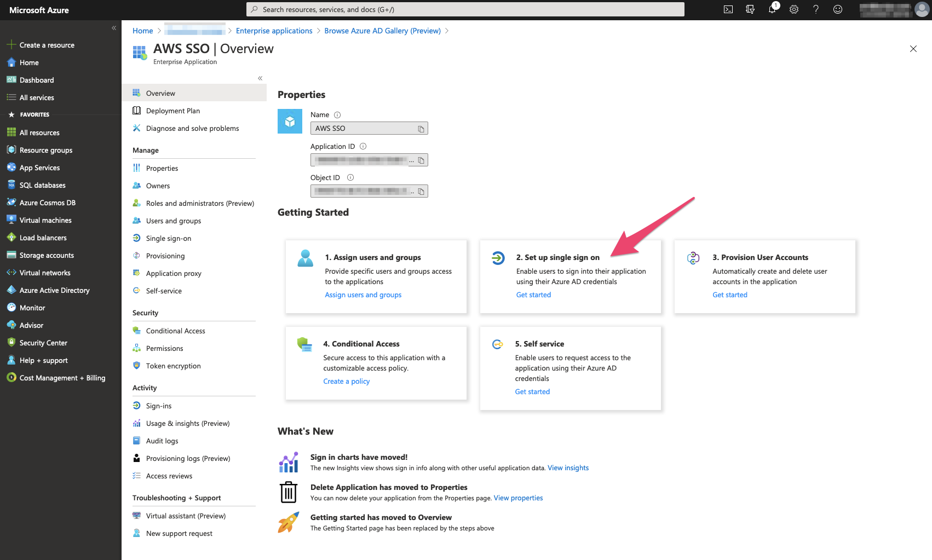
Task: Open Users and groups from the menu
Action: pyautogui.click(x=173, y=221)
